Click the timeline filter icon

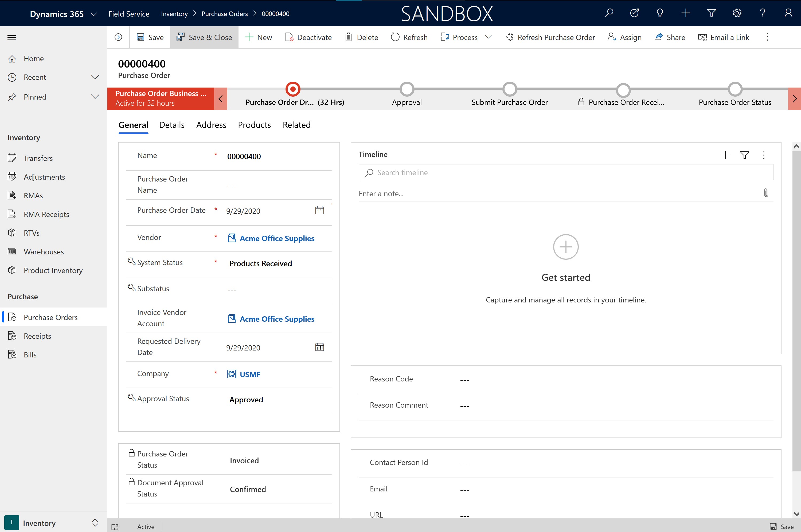coord(745,155)
